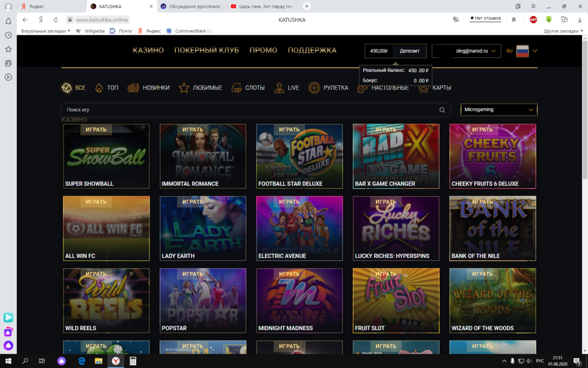
Task: Open the Lucky Riches: Hyperspins thumbnail
Action: (396, 228)
